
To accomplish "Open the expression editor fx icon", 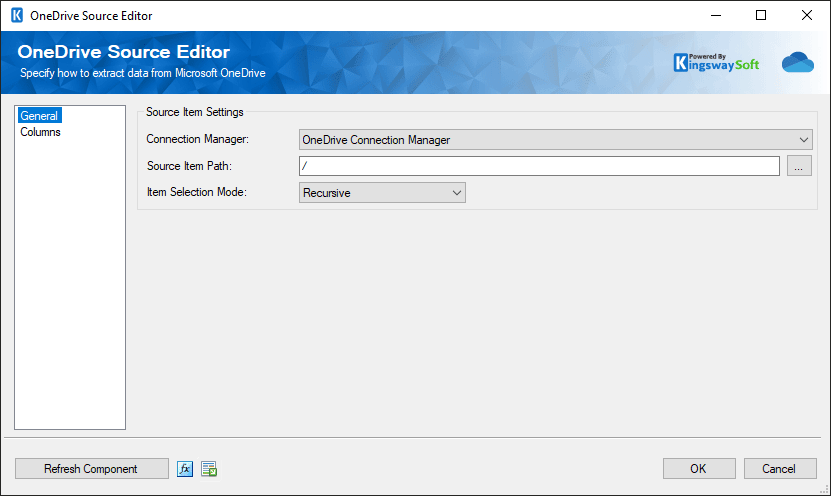I will [184, 469].
